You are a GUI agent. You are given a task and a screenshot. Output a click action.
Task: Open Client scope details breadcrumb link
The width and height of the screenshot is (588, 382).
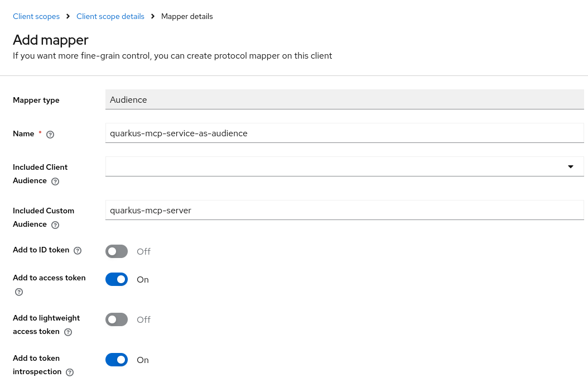click(x=110, y=16)
